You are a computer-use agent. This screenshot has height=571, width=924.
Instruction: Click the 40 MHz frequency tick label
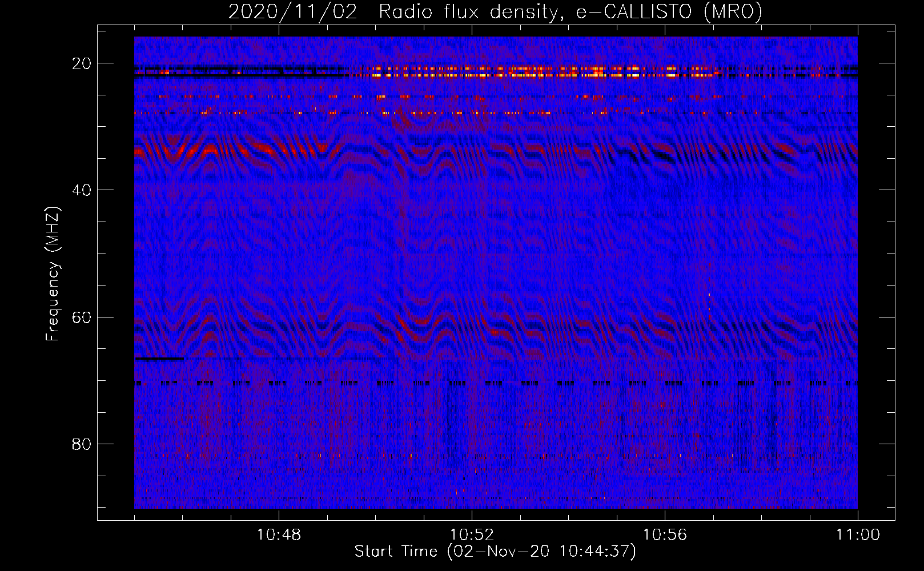tap(82, 190)
